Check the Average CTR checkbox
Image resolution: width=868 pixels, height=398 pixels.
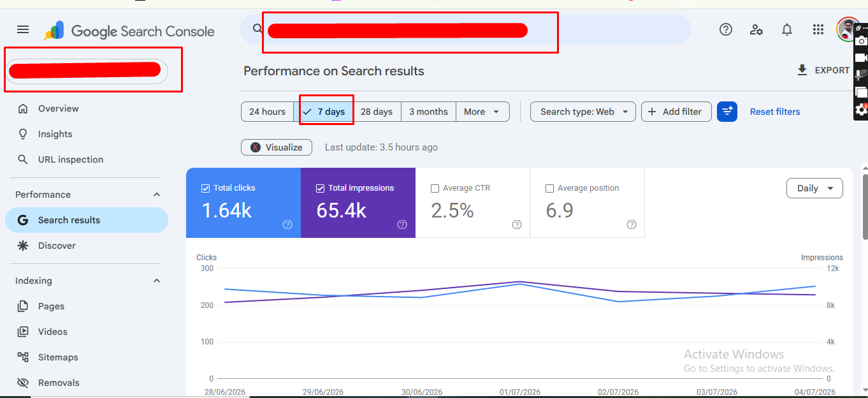pos(435,188)
